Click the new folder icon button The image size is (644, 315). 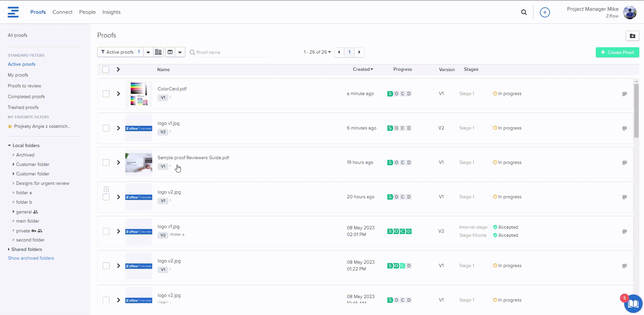click(x=632, y=36)
